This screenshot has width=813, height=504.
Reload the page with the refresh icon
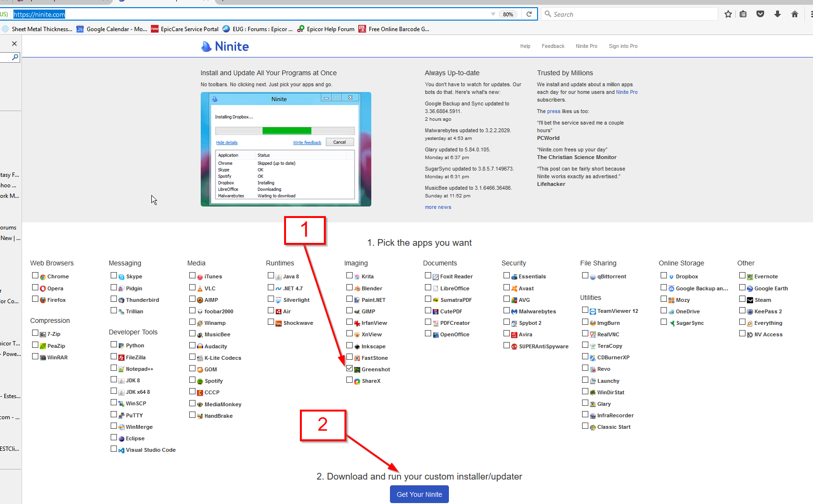coord(529,14)
